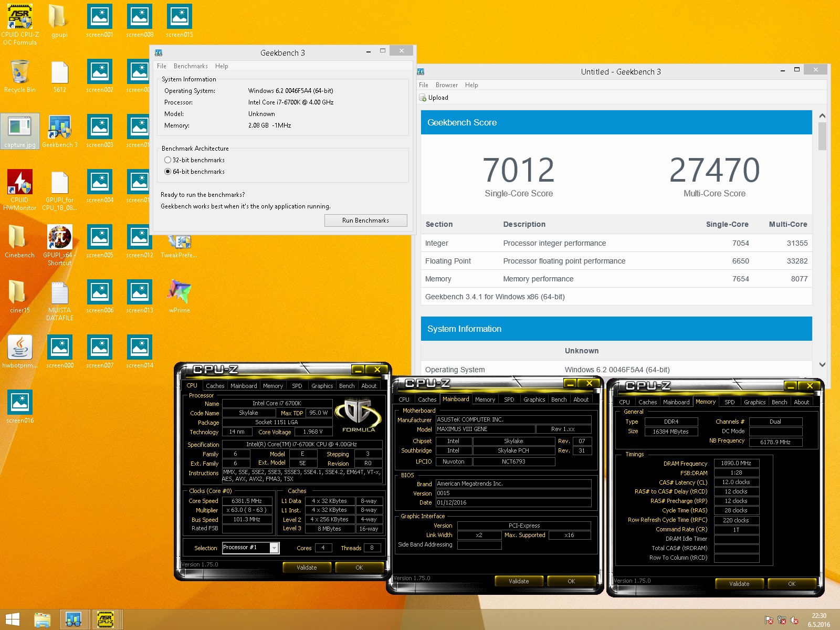840x630 pixels.
Task: Click the MAXIMUS VIII GENE model field
Action: [x=485, y=429]
